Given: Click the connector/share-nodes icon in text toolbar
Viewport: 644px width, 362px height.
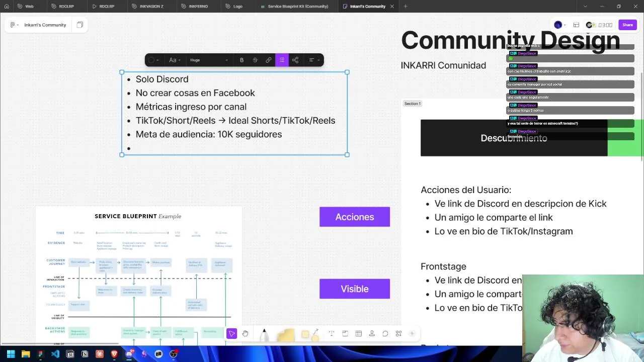Looking at the screenshot, I should [295, 60].
